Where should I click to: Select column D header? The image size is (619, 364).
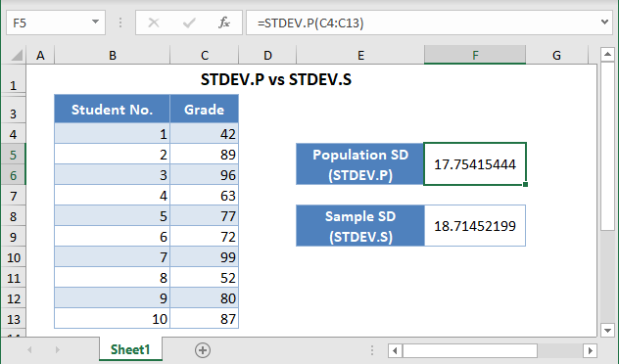click(267, 55)
